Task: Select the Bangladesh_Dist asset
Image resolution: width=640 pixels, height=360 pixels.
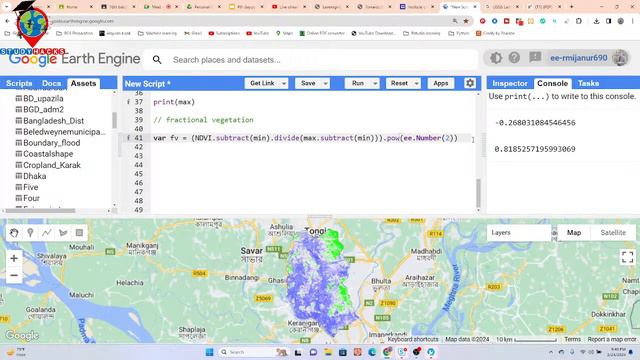Action: (53, 121)
